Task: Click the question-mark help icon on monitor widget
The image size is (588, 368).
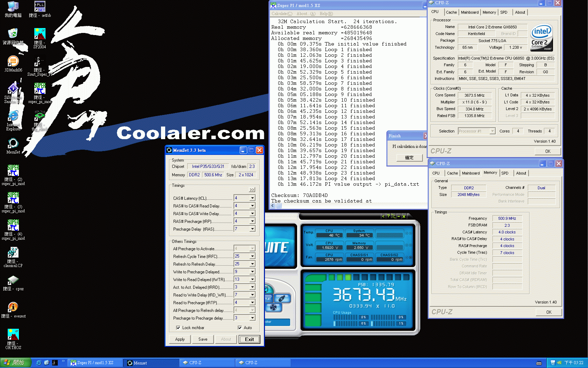Action: pyautogui.click(x=388, y=216)
